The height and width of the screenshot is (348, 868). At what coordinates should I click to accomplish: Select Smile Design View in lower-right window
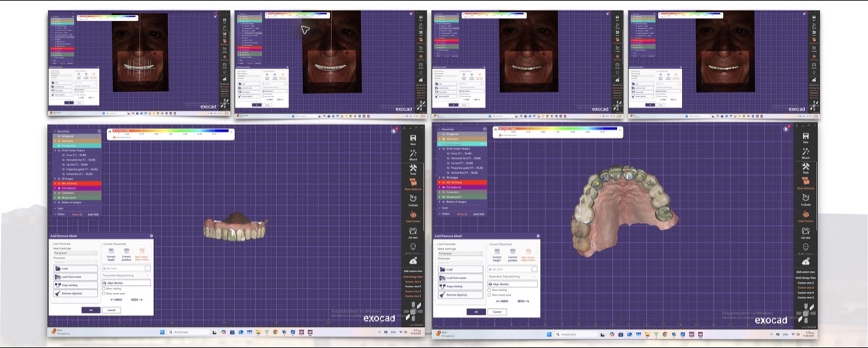805,279
